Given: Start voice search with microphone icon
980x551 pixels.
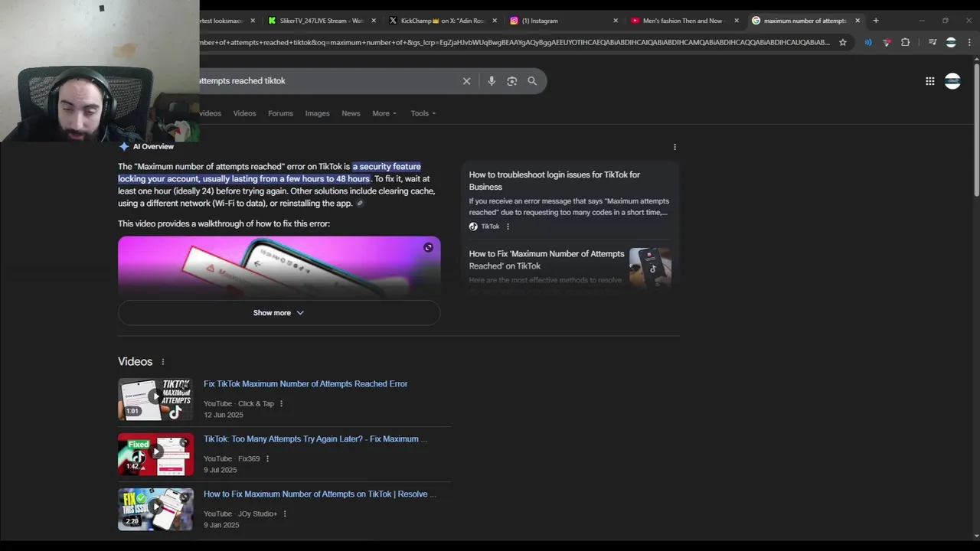Looking at the screenshot, I should click(492, 81).
